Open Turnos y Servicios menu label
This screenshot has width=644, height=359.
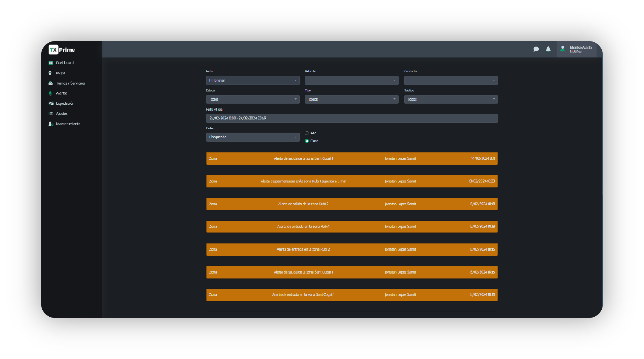click(x=70, y=83)
